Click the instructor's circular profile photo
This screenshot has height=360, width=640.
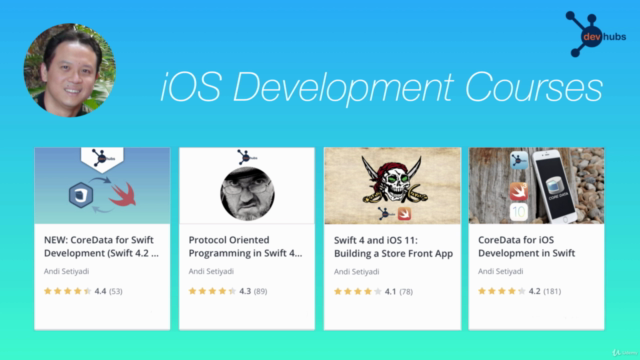[70, 70]
